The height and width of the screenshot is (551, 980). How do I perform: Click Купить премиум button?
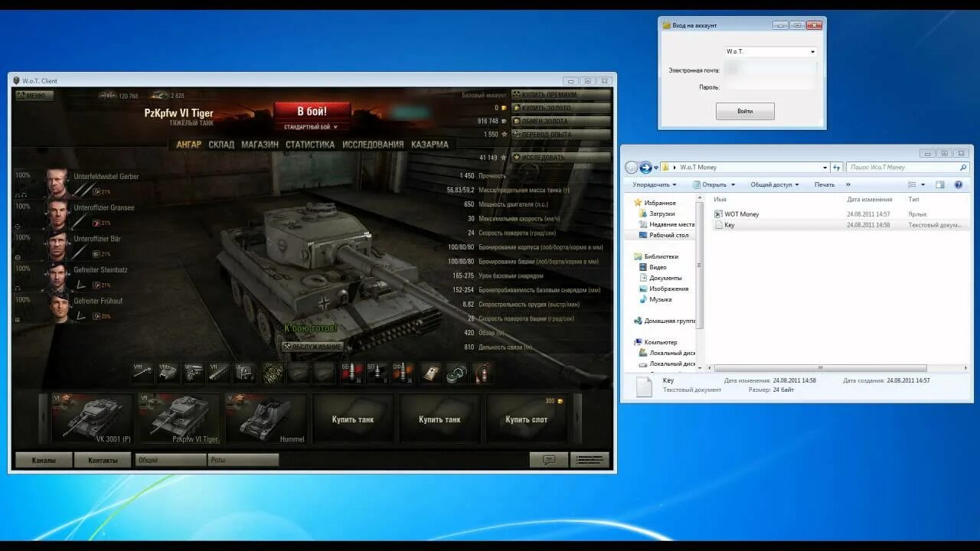tap(561, 95)
